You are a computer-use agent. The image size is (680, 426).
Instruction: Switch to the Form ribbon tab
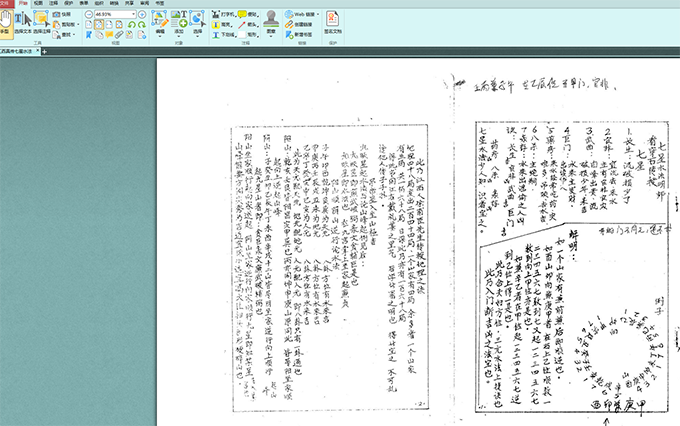(84, 3)
